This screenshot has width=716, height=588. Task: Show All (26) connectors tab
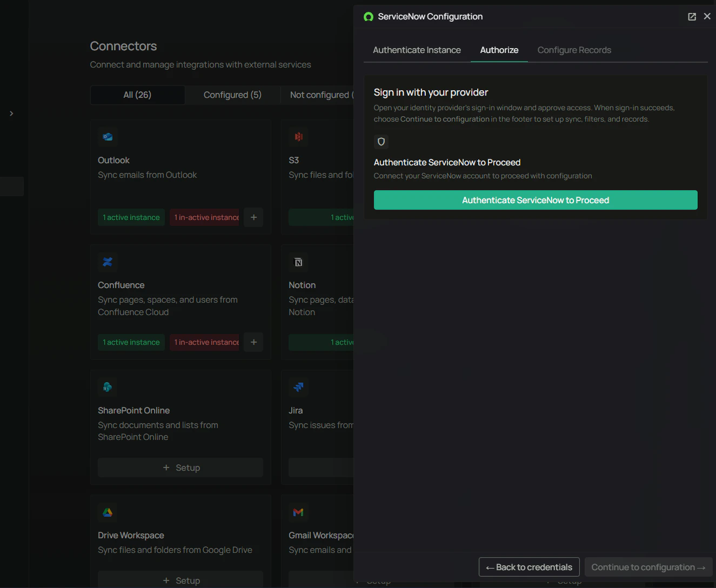point(137,95)
